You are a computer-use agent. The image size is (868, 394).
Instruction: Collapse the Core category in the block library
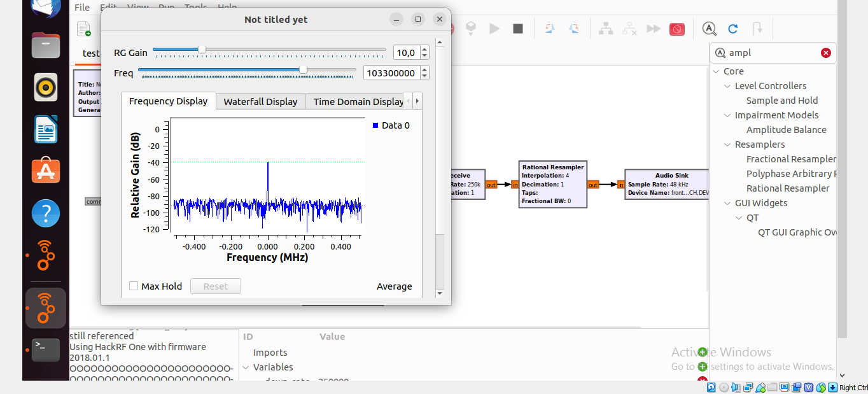click(x=714, y=71)
